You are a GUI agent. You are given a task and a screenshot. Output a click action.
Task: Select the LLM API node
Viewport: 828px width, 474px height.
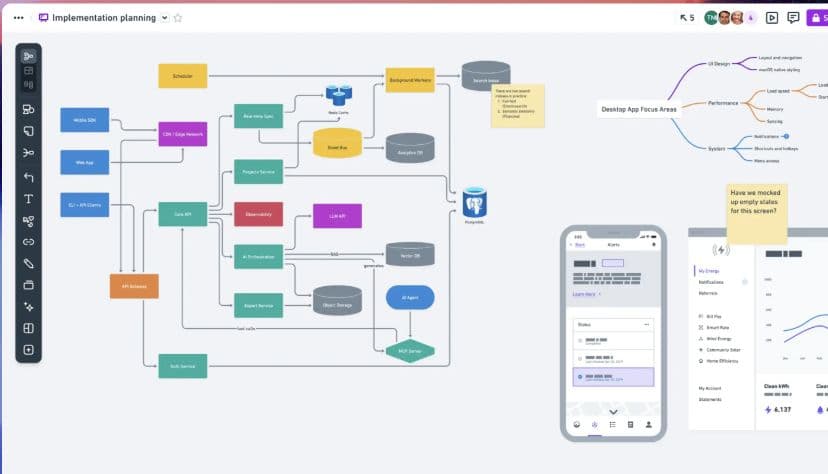[x=337, y=216]
